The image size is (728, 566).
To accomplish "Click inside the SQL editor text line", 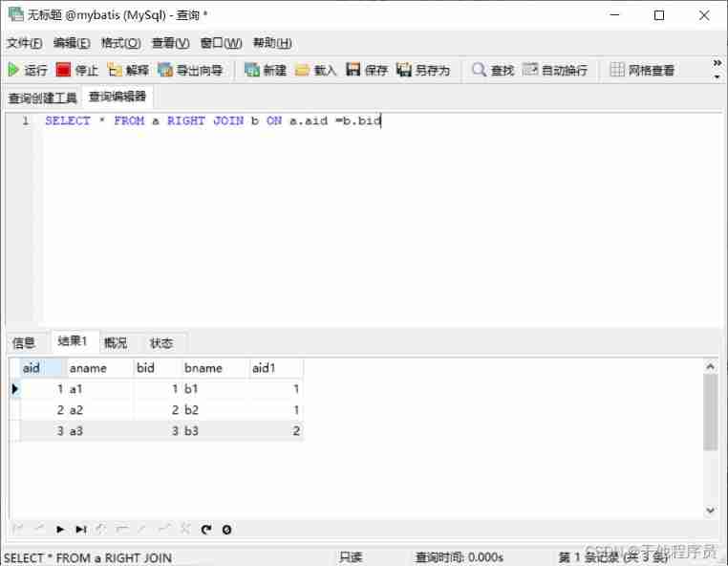I will pyautogui.click(x=213, y=120).
